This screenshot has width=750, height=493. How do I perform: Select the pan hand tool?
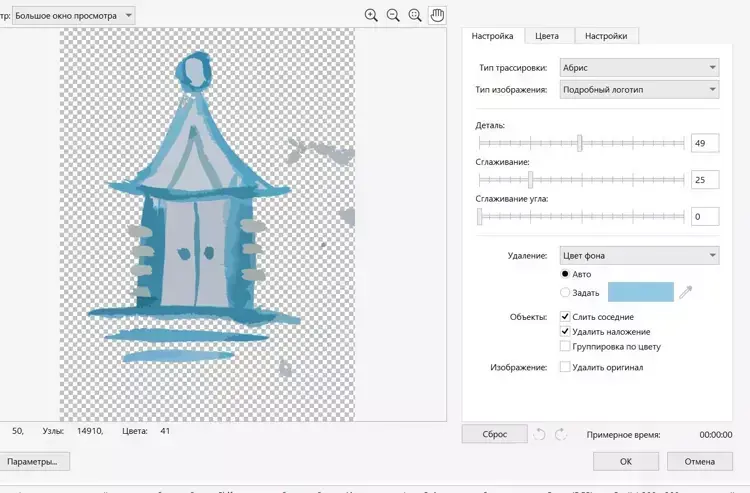point(437,15)
